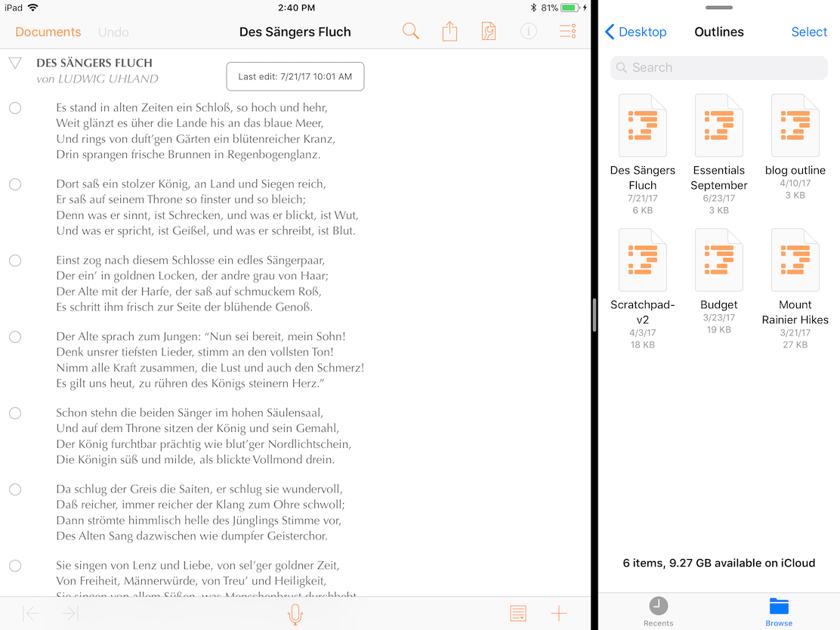Select row handle for 'Sie singen von Lenz'
This screenshot has width=840, height=630.
[x=15, y=566]
